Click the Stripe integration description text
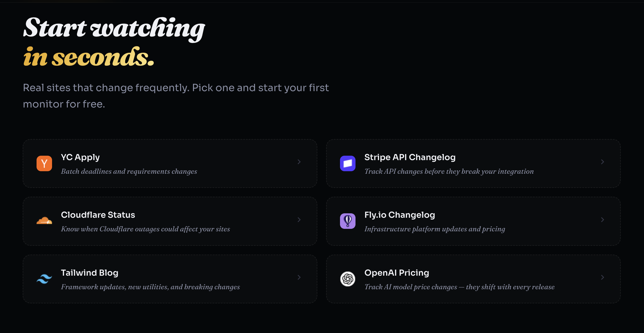Screen dimensions: 644x333 tap(449, 171)
